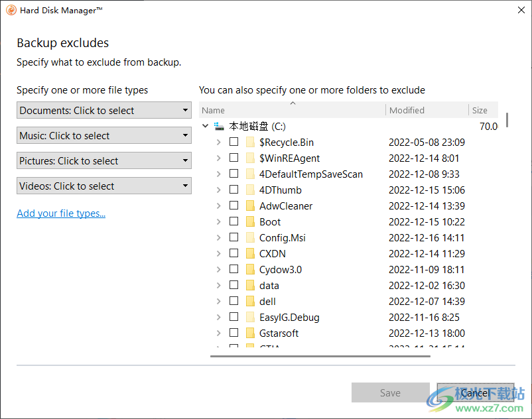Click the date 2022-11-16 8:25
Screen dimensions: 532x419
[x=424, y=318]
